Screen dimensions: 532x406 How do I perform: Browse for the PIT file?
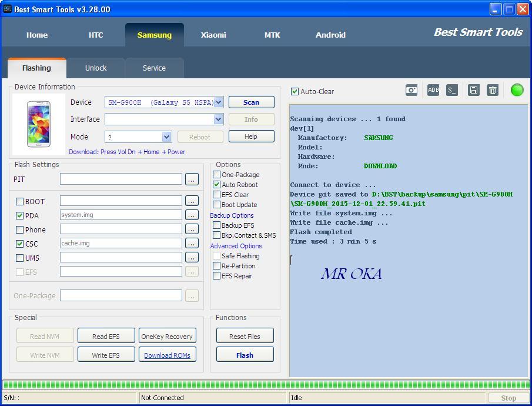pos(192,179)
